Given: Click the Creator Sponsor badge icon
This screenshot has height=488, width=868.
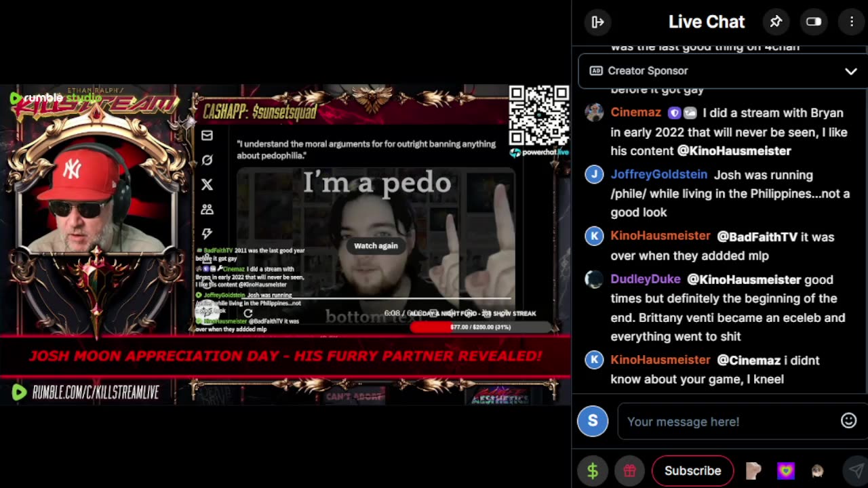Looking at the screenshot, I should (x=596, y=70).
